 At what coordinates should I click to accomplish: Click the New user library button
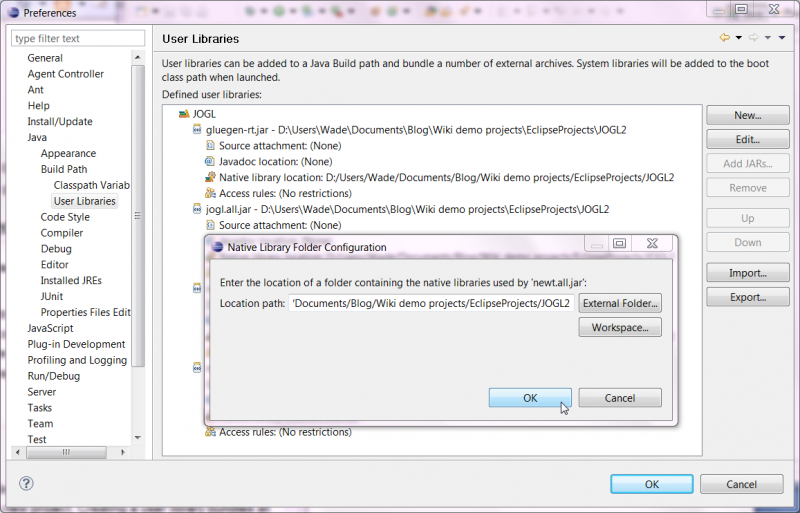point(748,115)
